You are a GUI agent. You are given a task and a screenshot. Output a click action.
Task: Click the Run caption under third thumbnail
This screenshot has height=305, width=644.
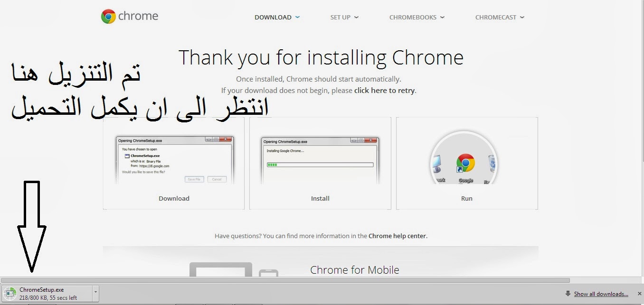[467, 199]
